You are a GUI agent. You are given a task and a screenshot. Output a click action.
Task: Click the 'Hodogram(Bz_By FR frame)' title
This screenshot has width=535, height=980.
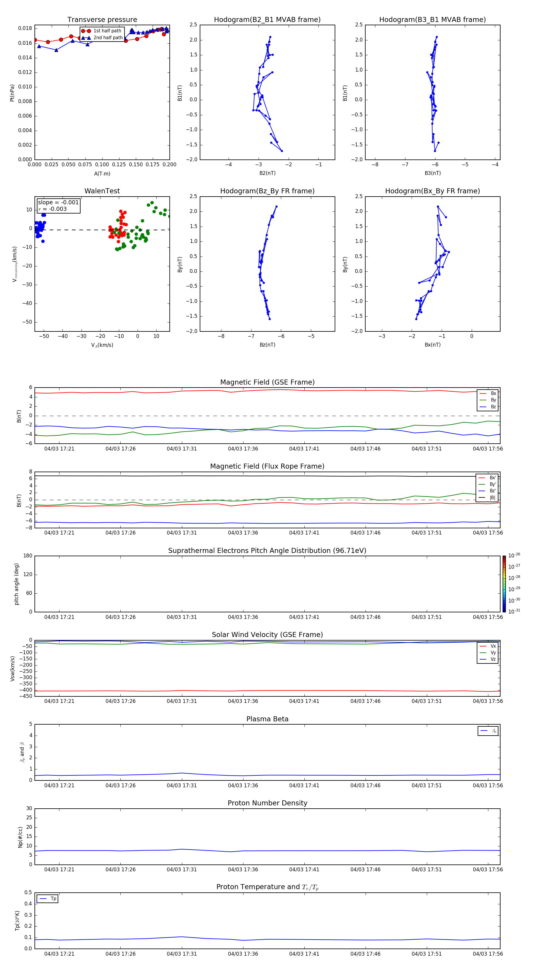click(267, 191)
